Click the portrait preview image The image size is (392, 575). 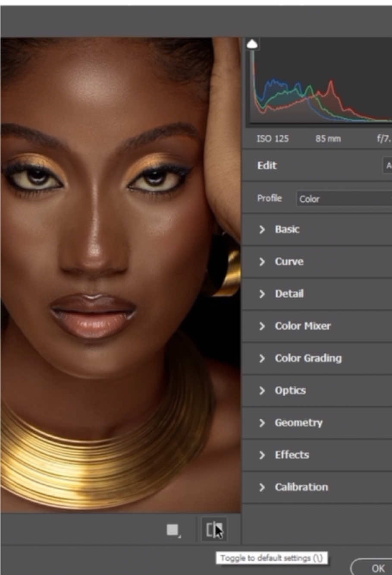(120, 275)
